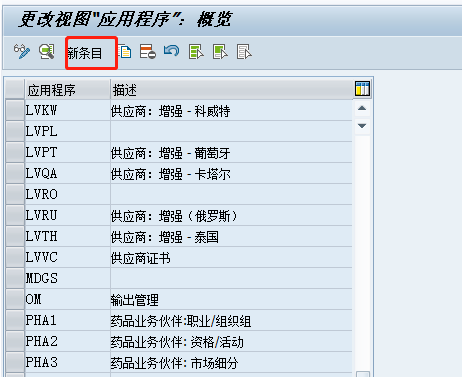Viewport: 462px width, 377px height.
Task: Click the undo change arrow icon
Action: pyautogui.click(x=172, y=52)
